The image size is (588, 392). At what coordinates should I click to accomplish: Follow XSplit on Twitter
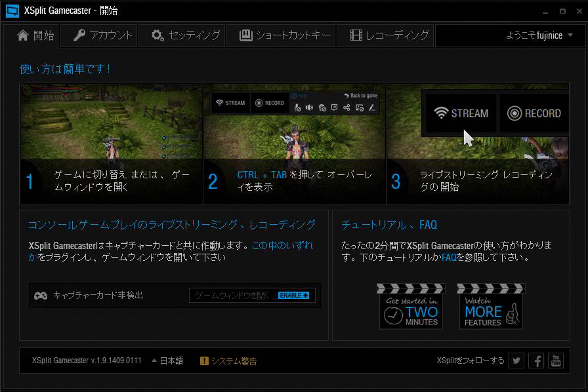[x=516, y=361]
